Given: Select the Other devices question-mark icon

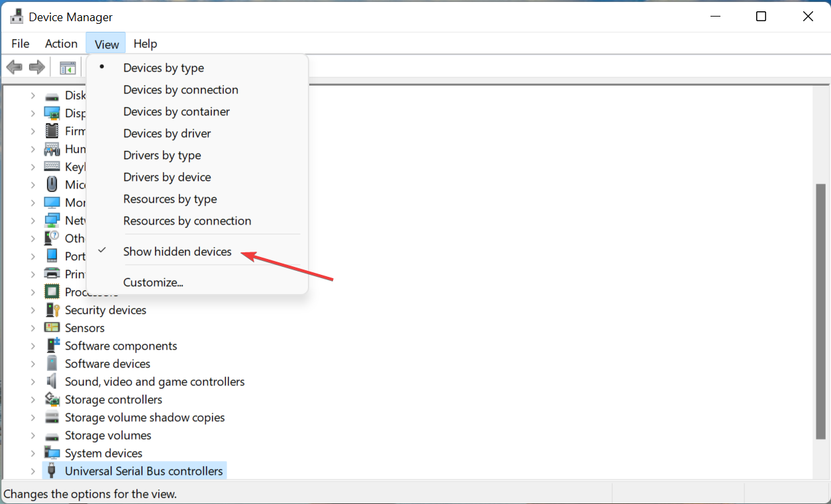Looking at the screenshot, I should click(x=52, y=238).
